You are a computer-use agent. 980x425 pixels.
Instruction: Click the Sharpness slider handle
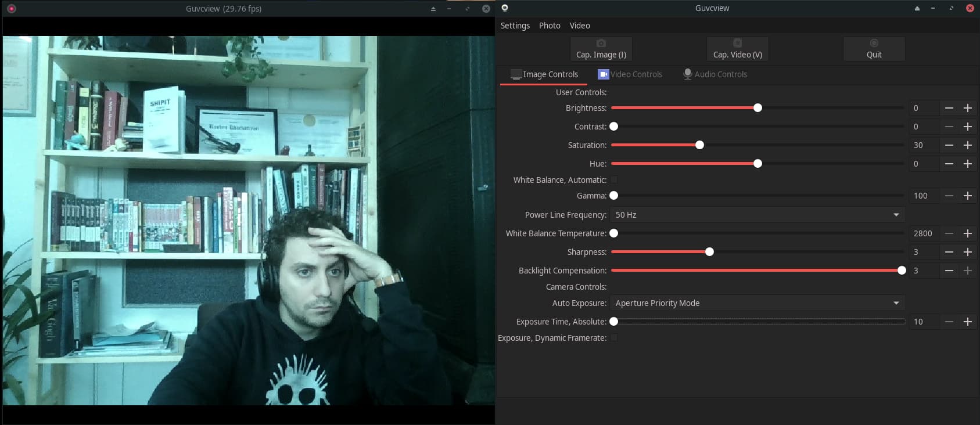[709, 252]
